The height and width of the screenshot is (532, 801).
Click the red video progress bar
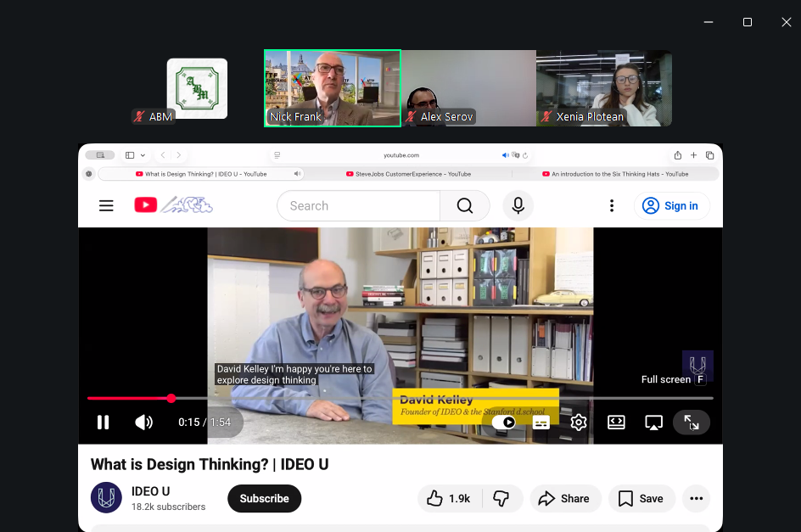[127, 398]
